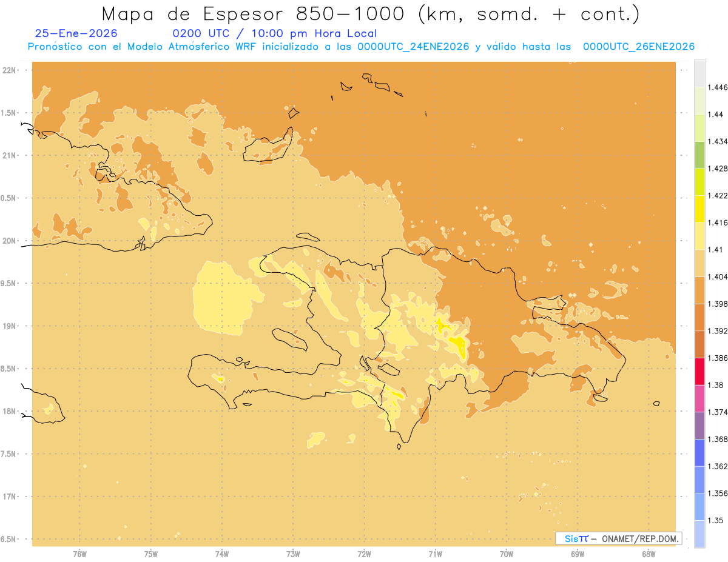Click the '69W' longitude label
The width and height of the screenshot is (728, 562).
[x=578, y=554]
